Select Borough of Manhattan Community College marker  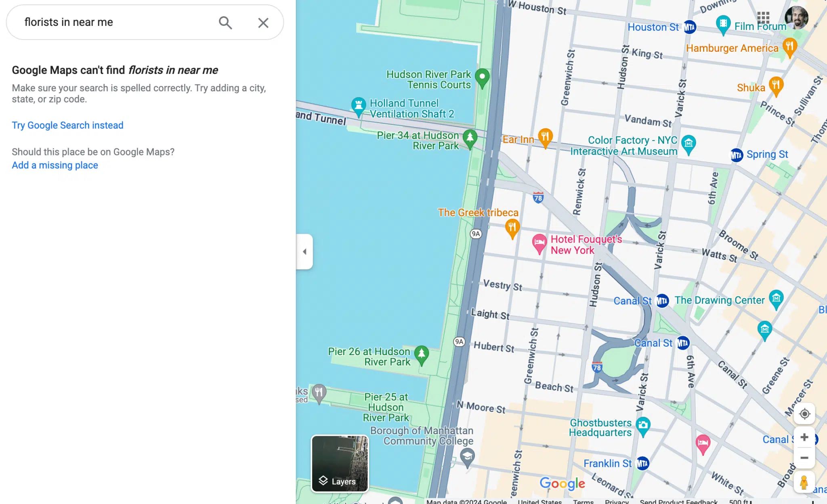pyautogui.click(x=467, y=458)
